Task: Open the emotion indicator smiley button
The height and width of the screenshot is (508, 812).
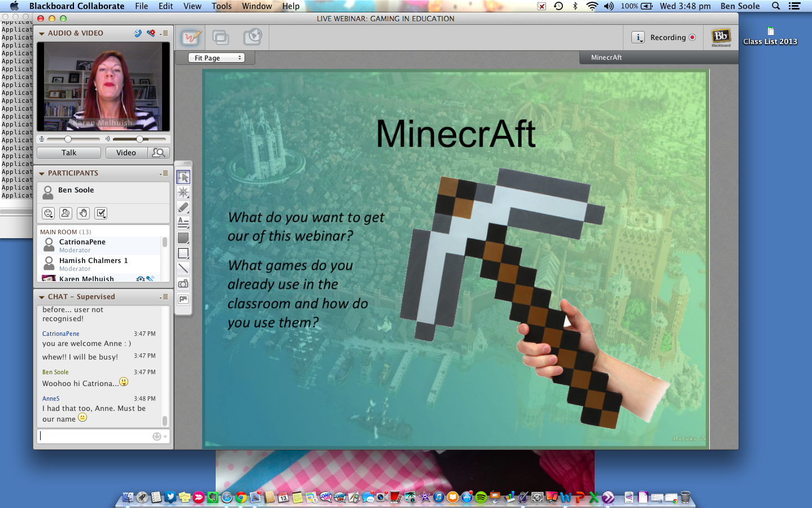Action: coord(49,213)
